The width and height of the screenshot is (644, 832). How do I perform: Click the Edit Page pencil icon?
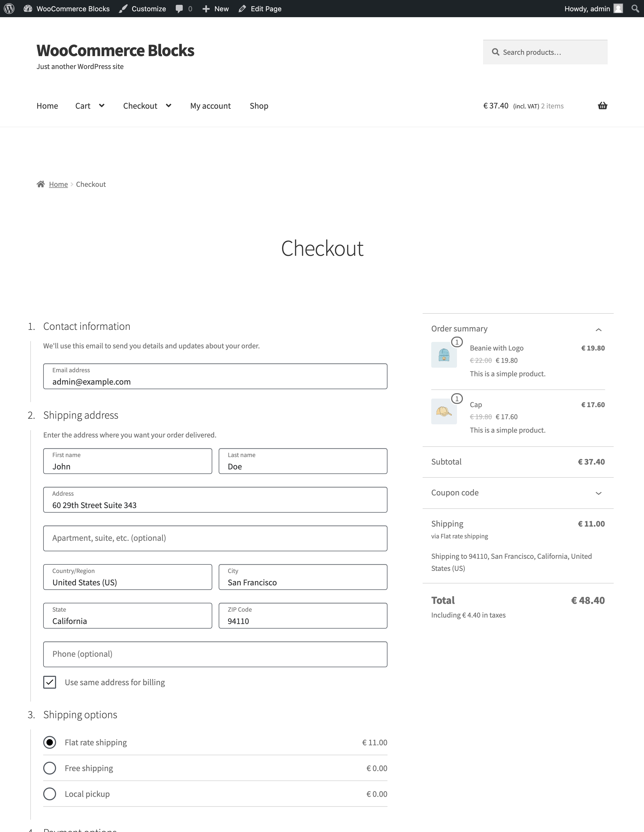pyautogui.click(x=242, y=9)
